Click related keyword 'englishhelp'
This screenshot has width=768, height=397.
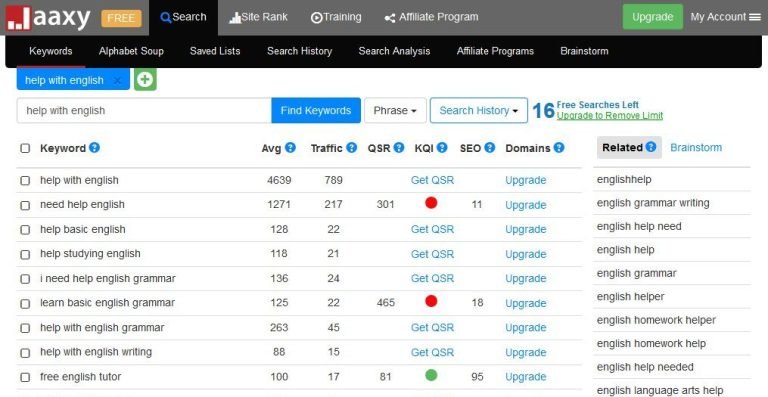point(624,179)
